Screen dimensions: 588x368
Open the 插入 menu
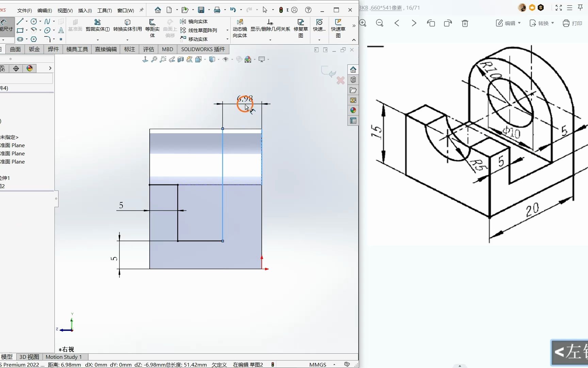(84, 10)
